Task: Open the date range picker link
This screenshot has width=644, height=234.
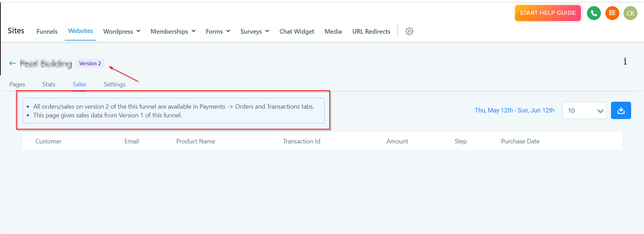Action: pos(514,111)
